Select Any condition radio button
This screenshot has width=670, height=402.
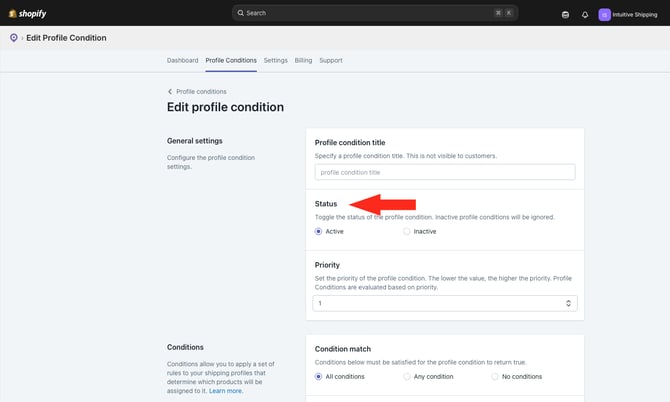(x=406, y=376)
